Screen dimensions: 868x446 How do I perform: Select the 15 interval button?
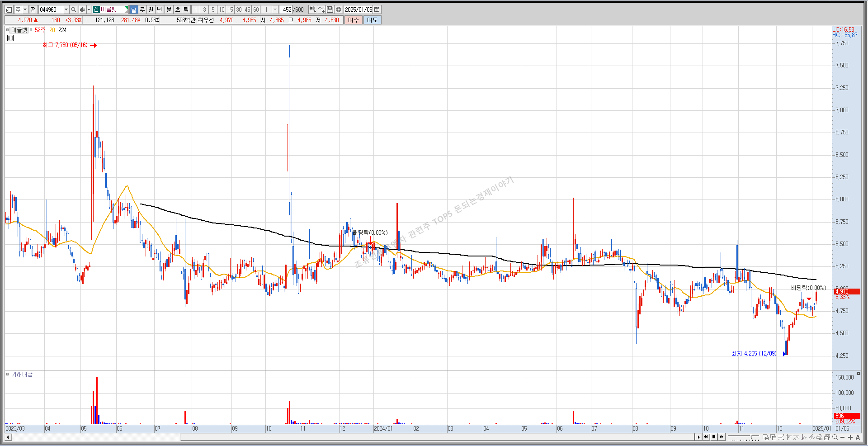230,9
